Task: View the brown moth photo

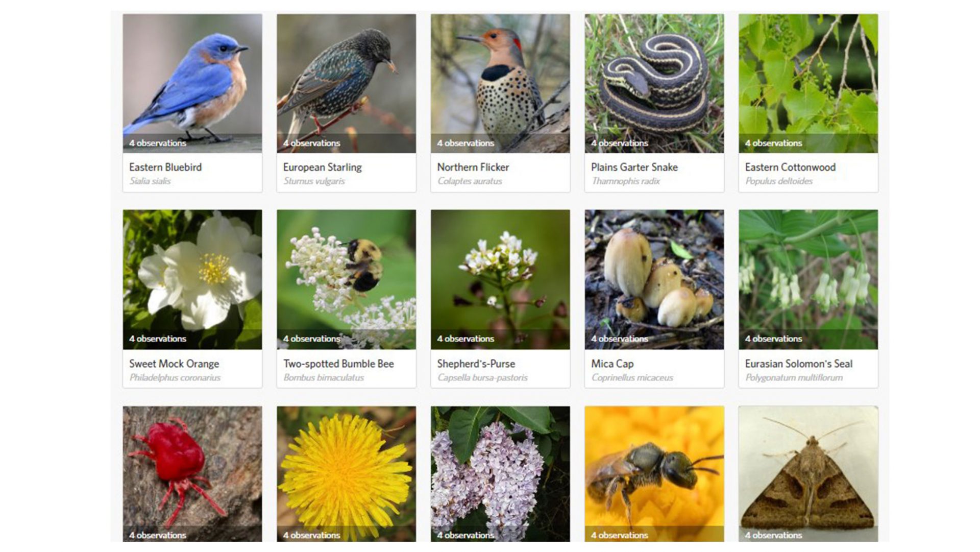Action: (x=808, y=474)
